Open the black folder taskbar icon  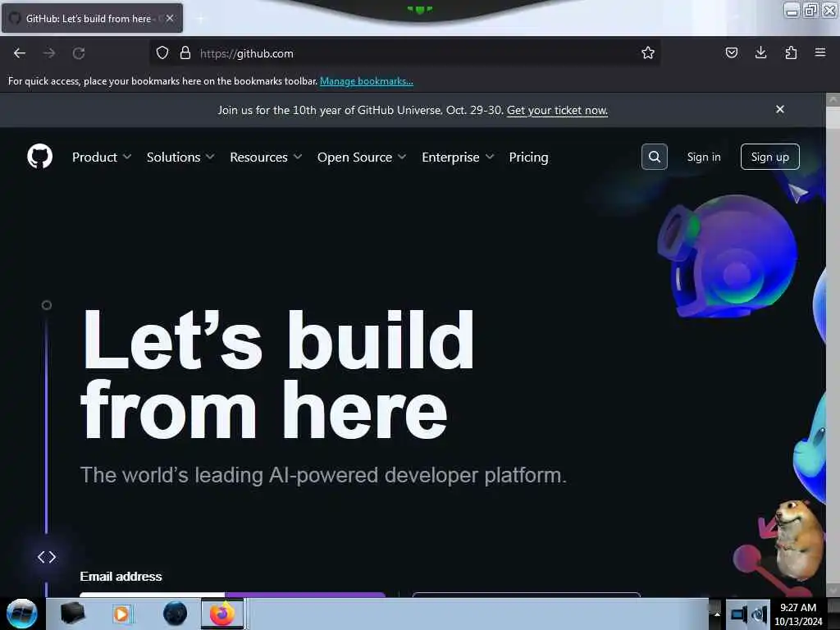coord(72,614)
